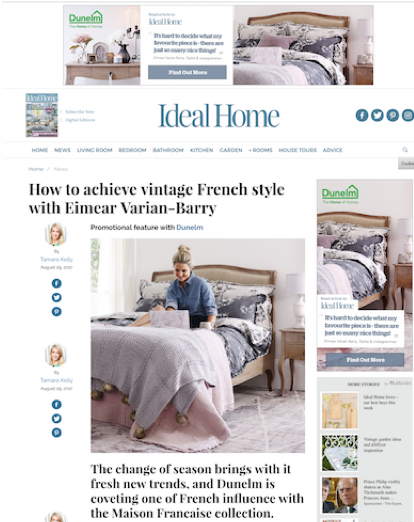Click Find Out More in sidebar Dunelm ad

pos(365,360)
